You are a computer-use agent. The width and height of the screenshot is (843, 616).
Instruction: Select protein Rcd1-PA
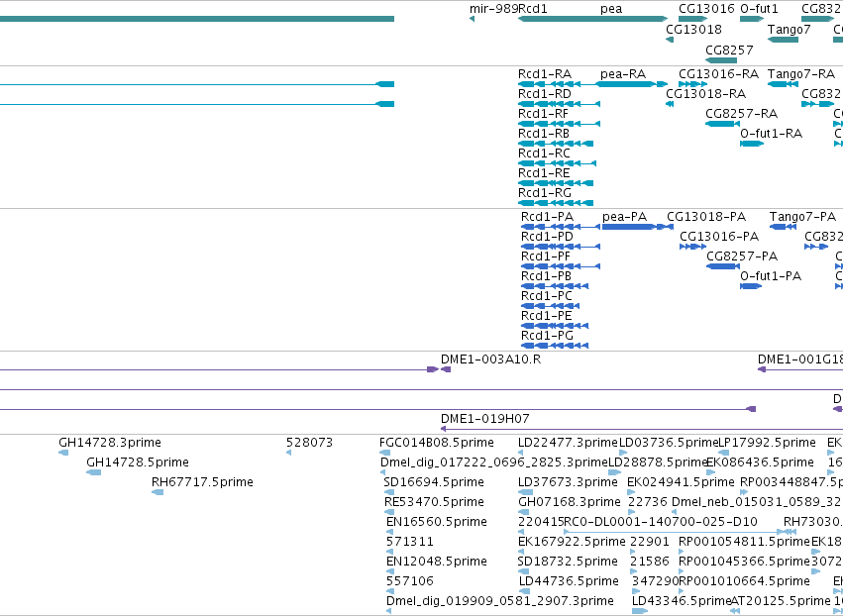click(547, 217)
